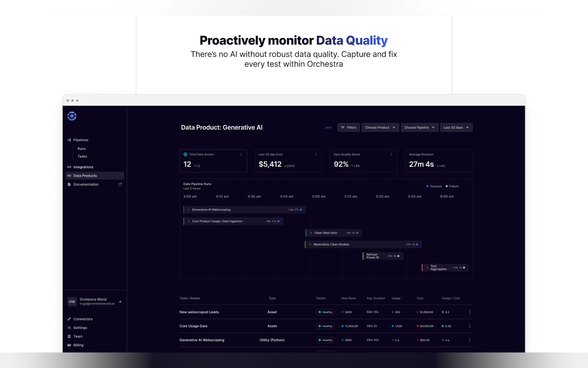Click the sort link
The image size is (588, 368).
tap(328, 127)
